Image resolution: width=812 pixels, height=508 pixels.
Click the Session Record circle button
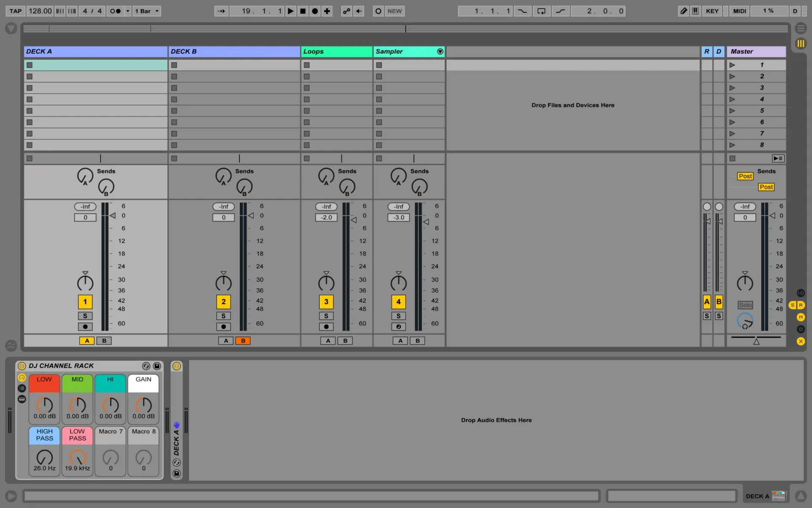[379, 11]
